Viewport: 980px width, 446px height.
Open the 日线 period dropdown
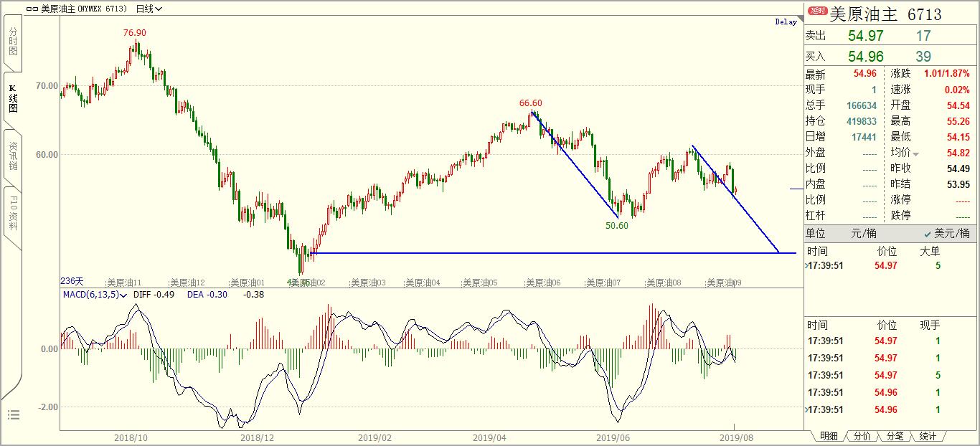(x=149, y=9)
